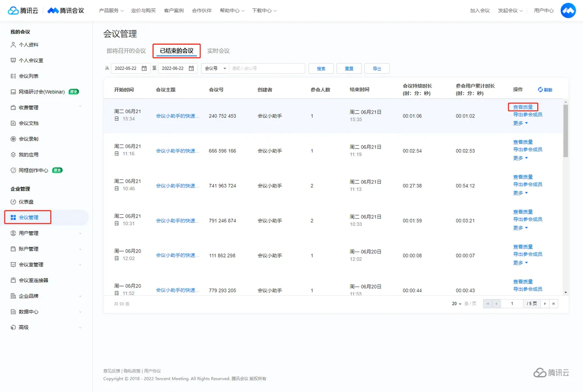Click the 搜索 button
This screenshot has height=392, width=583.
[x=321, y=68]
